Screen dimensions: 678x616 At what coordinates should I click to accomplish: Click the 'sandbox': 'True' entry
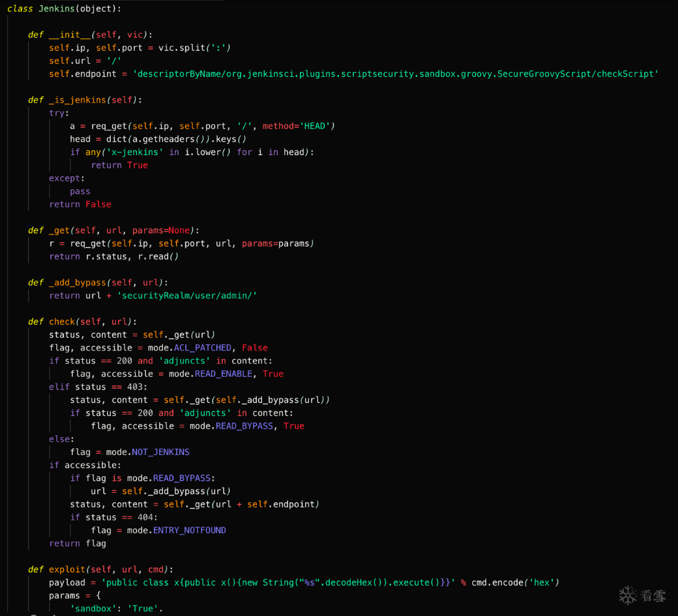pyautogui.click(x=117, y=609)
